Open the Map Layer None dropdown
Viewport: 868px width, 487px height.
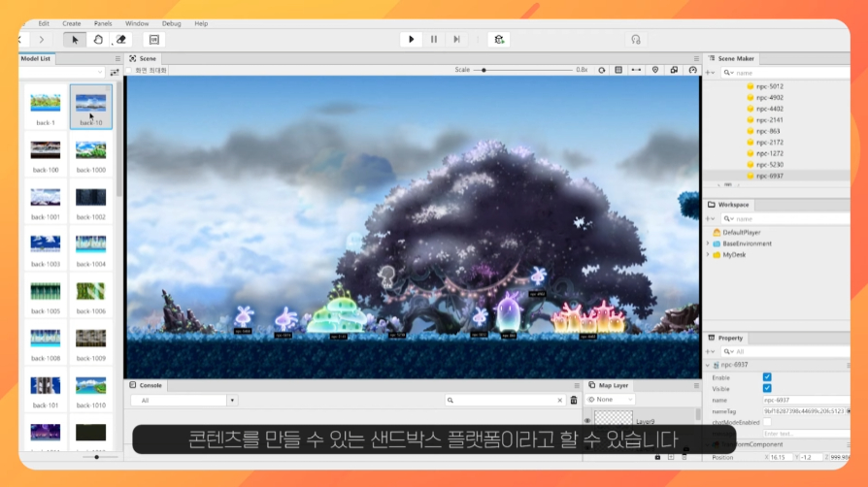click(x=610, y=400)
